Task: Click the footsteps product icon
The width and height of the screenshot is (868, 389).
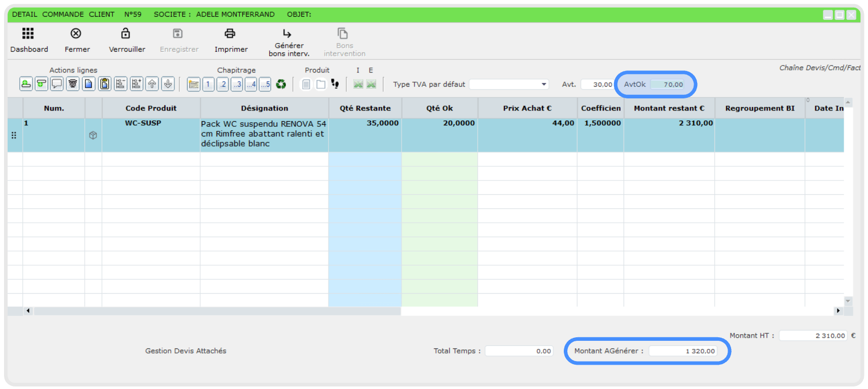Action: pyautogui.click(x=335, y=84)
